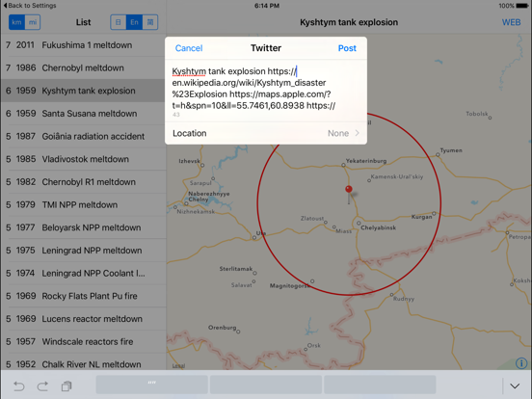
Task: Tap Zlatoust label on map
Action: [x=312, y=219]
